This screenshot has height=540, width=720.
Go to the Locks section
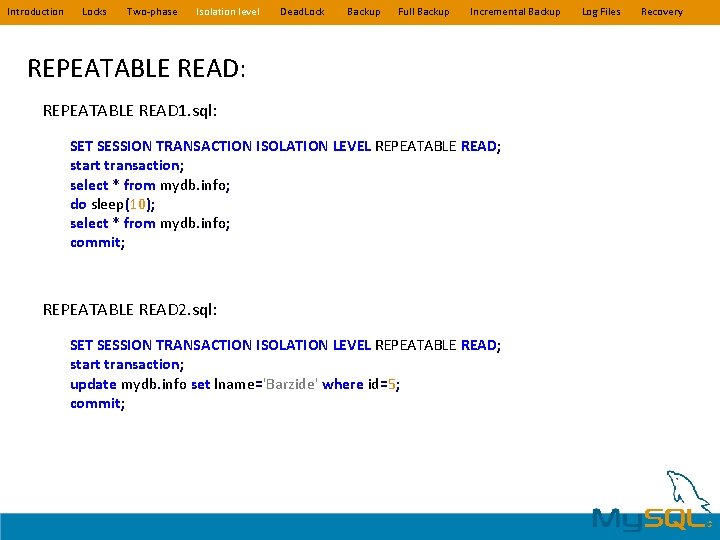click(x=94, y=12)
